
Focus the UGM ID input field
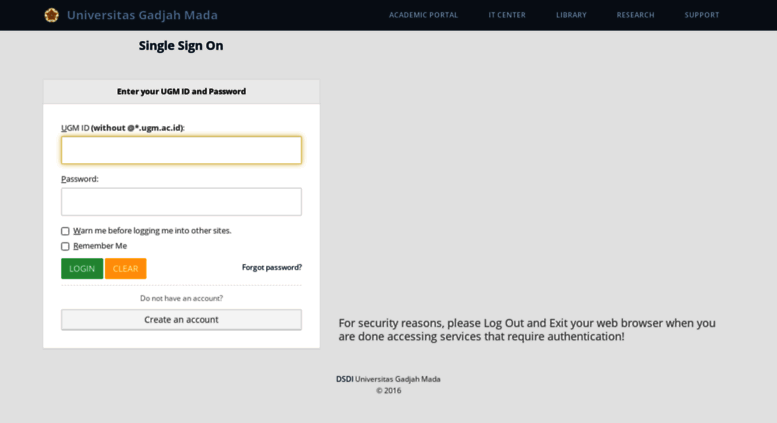[181, 150]
